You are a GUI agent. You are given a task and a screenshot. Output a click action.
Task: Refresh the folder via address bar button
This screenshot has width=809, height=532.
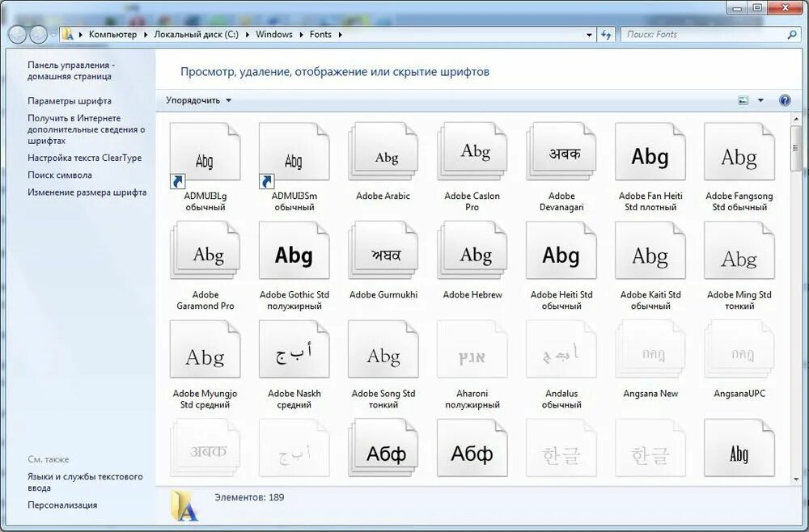pyautogui.click(x=606, y=35)
